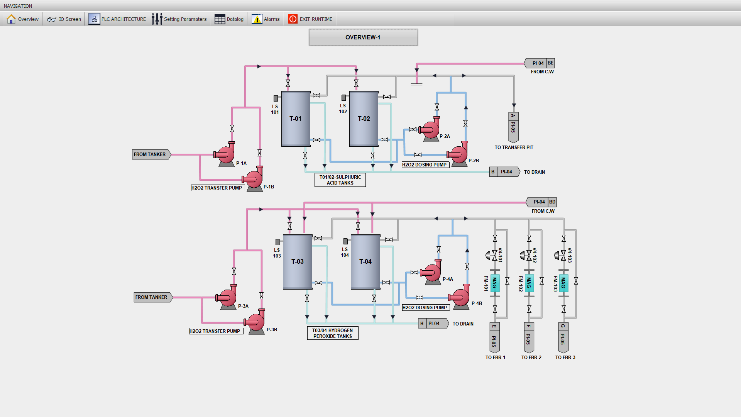The height and width of the screenshot is (417, 741).
Task: Click the upper FROM TANKER label
Action: click(x=151, y=154)
